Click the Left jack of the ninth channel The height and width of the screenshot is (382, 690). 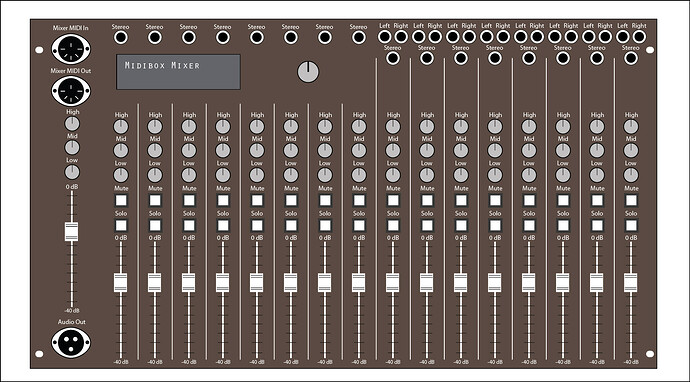click(385, 37)
